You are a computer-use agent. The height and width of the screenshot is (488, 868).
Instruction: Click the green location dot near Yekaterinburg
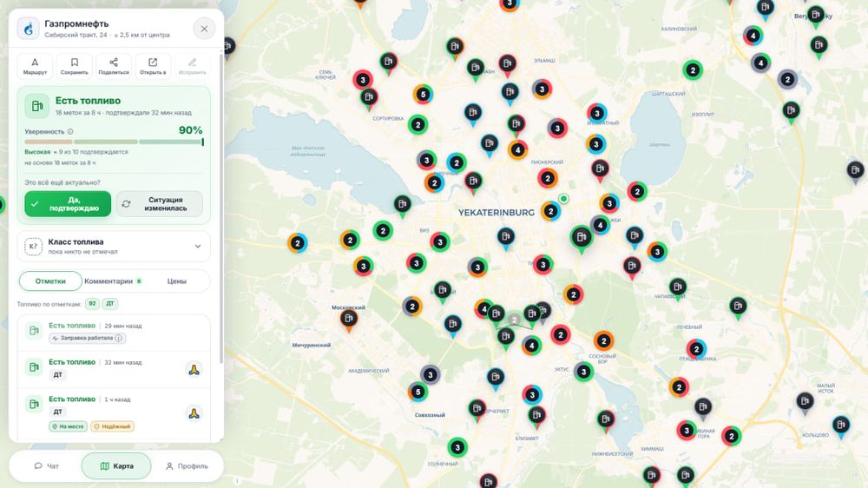[x=563, y=198]
